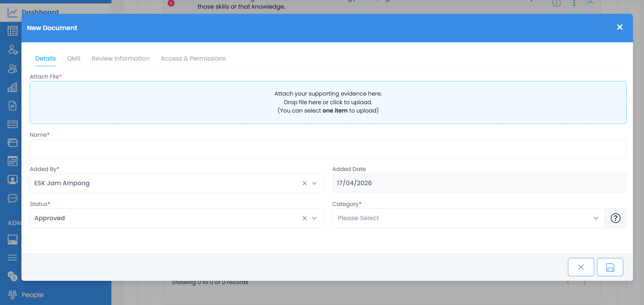Open the Access & Permissions tab
The width and height of the screenshot is (644, 305).
pyautogui.click(x=193, y=59)
